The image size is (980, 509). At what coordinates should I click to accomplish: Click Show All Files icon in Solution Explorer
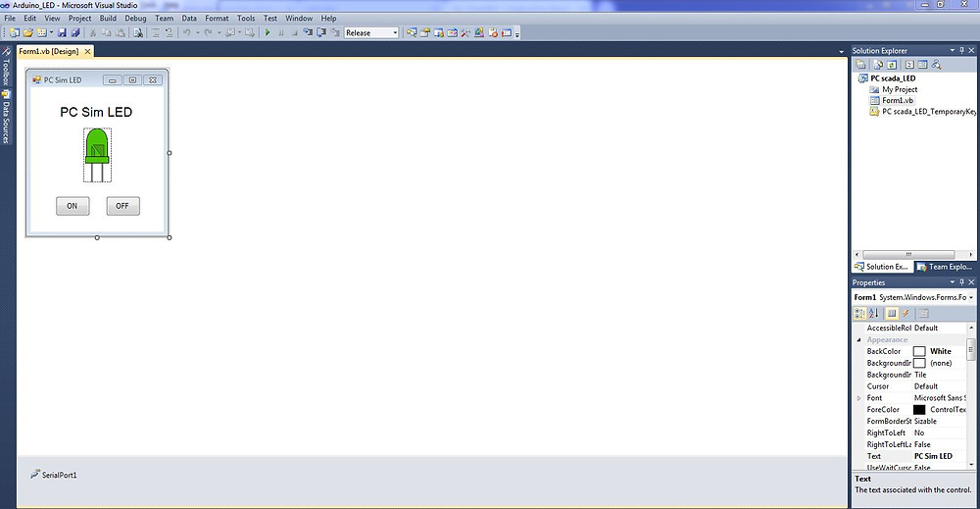point(878,65)
